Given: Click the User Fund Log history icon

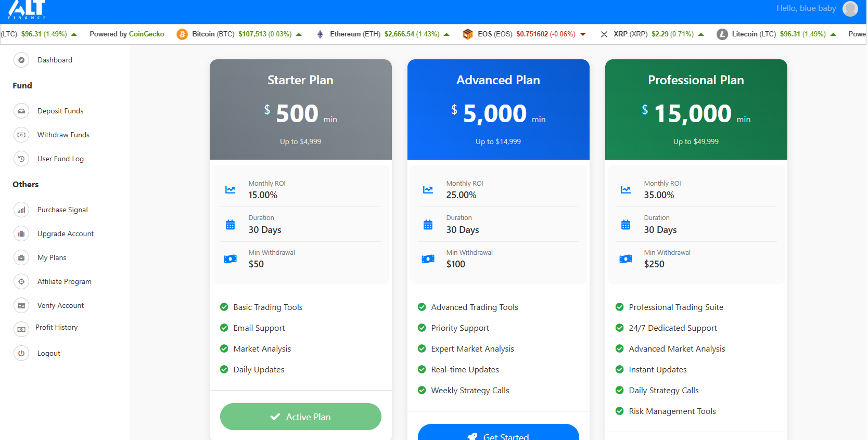Looking at the screenshot, I should pyautogui.click(x=21, y=159).
